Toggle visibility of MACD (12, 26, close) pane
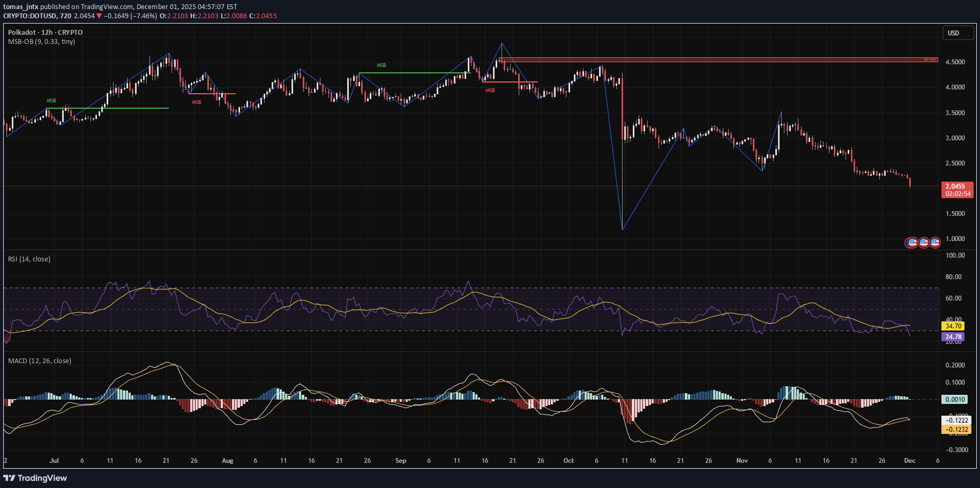980x488 pixels. pyautogui.click(x=40, y=361)
